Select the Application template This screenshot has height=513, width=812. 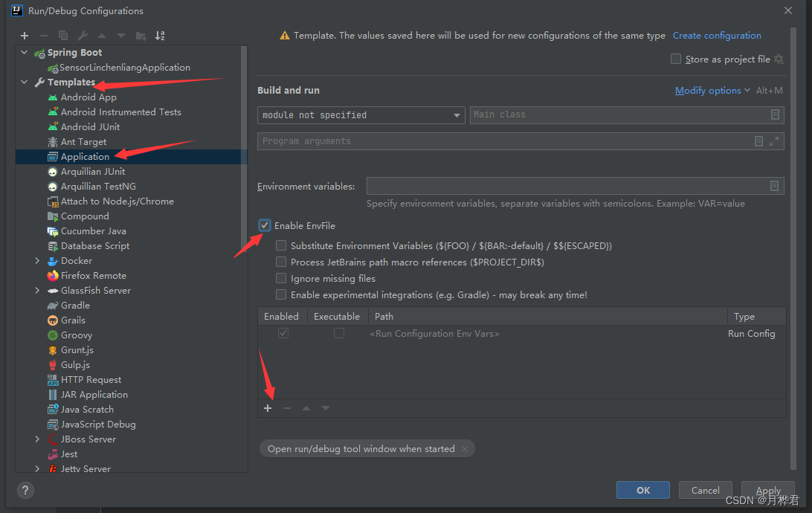pos(132,157)
